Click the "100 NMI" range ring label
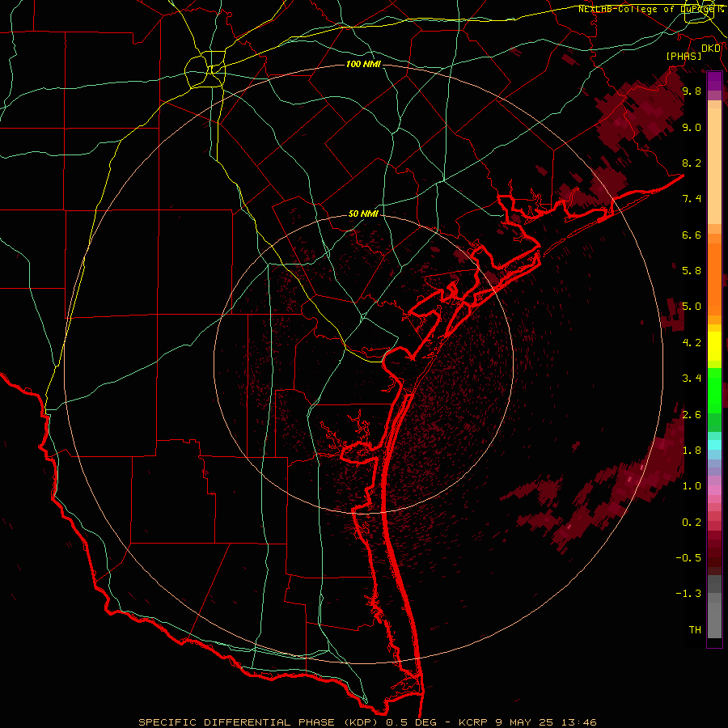Screen dimensions: 728x728 [363, 64]
